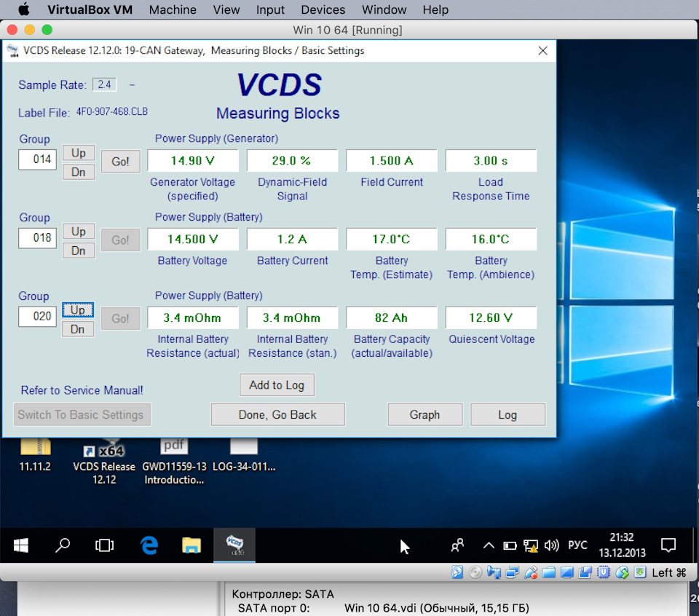Click the 12.60 V quiescent voltage value
The height and width of the screenshot is (616, 699).
point(491,317)
